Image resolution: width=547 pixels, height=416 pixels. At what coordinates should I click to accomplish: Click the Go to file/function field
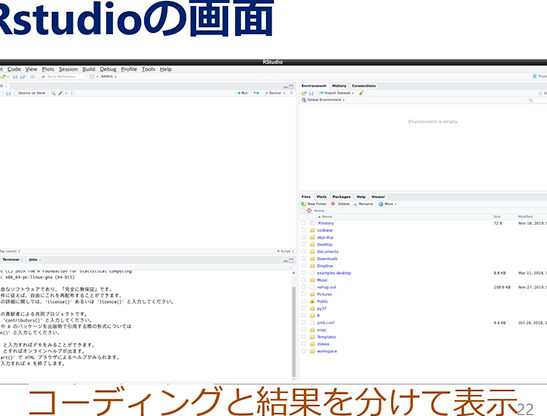coord(61,76)
